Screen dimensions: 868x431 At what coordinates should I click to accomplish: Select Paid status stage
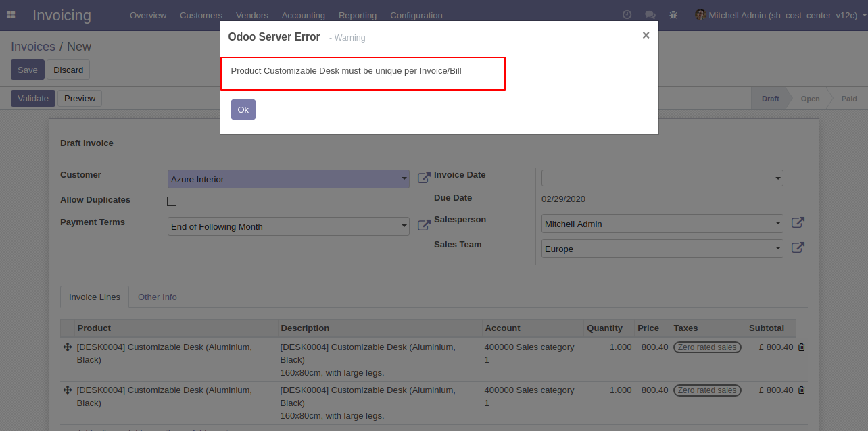click(849, 99)
